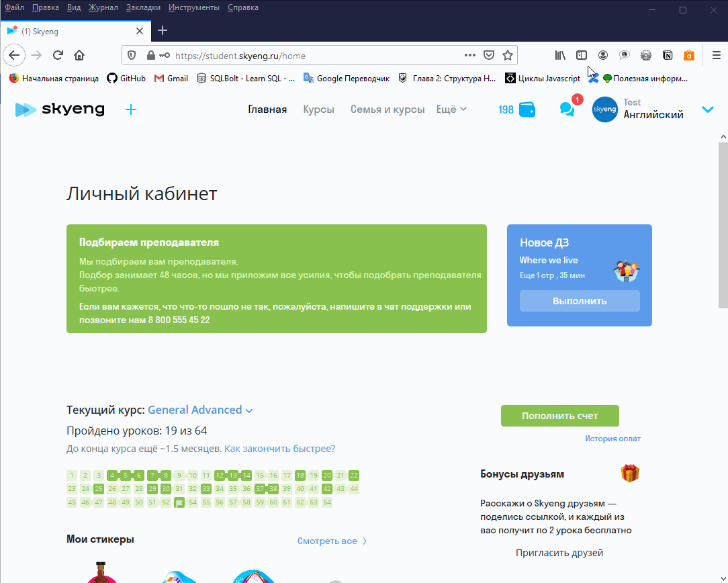The width and height of the screenshot is (728, 583).
Task: Click the gift box icon
Action: [630, 474]
